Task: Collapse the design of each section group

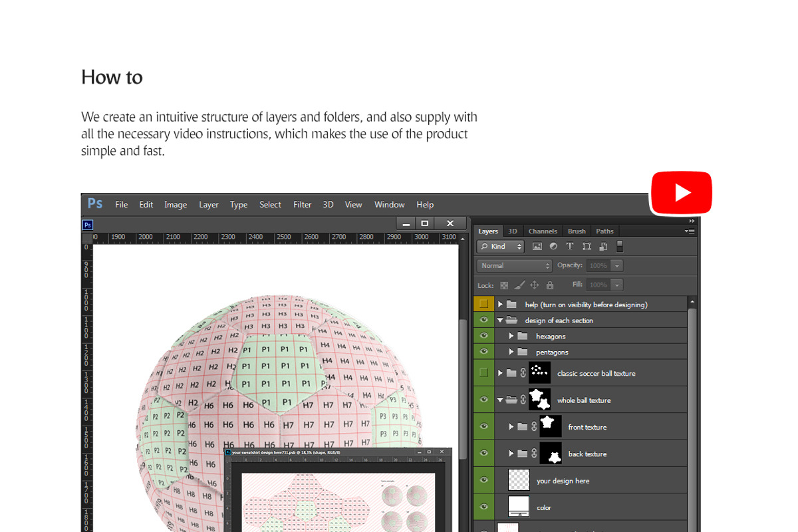Action: click(500, 320)
